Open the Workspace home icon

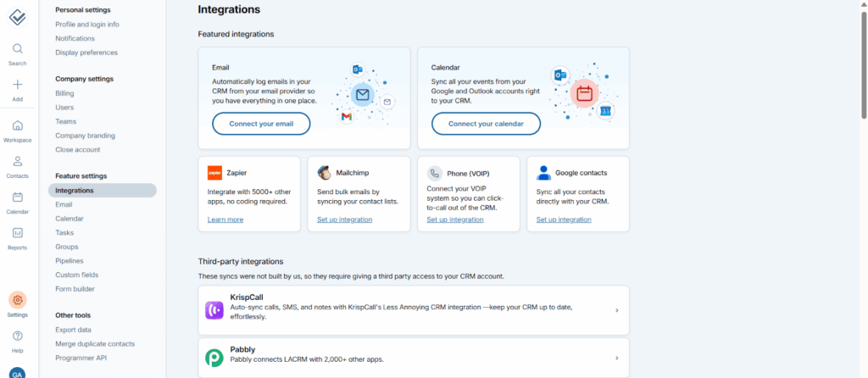[18, 125]
